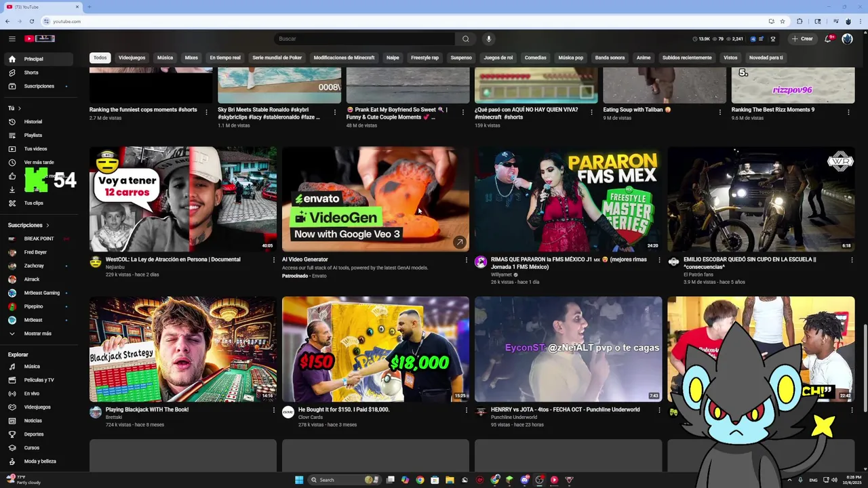Screen dimensions: 868x488
Task: Open Shorts from the sidebar
Action: tap(38, 73)
